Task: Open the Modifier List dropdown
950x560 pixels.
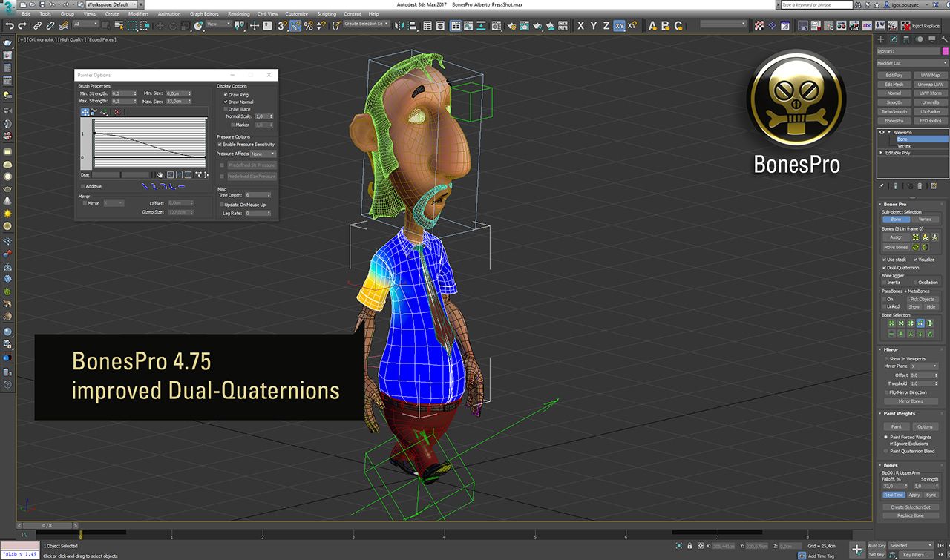Action: coord(912,63)
